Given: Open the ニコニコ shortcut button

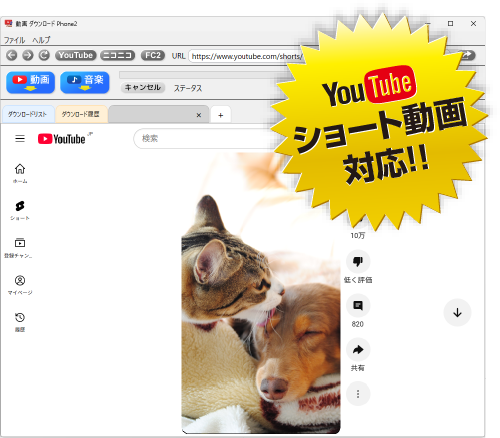Looking at the screenshot, I should (118, 55).
